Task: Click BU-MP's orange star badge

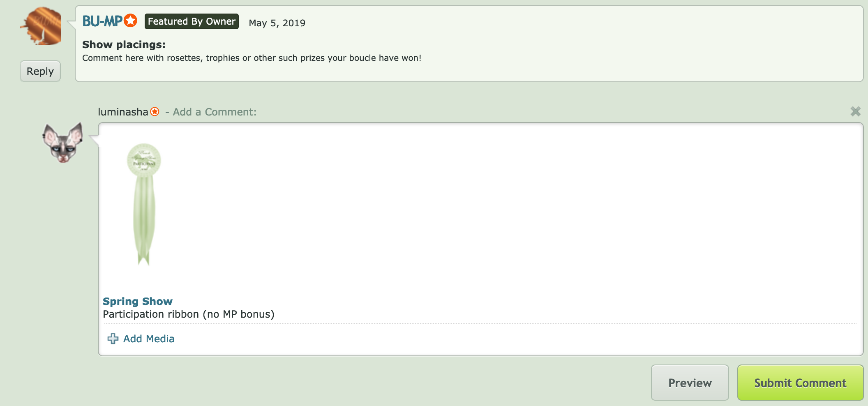Action: pos(131,21)
